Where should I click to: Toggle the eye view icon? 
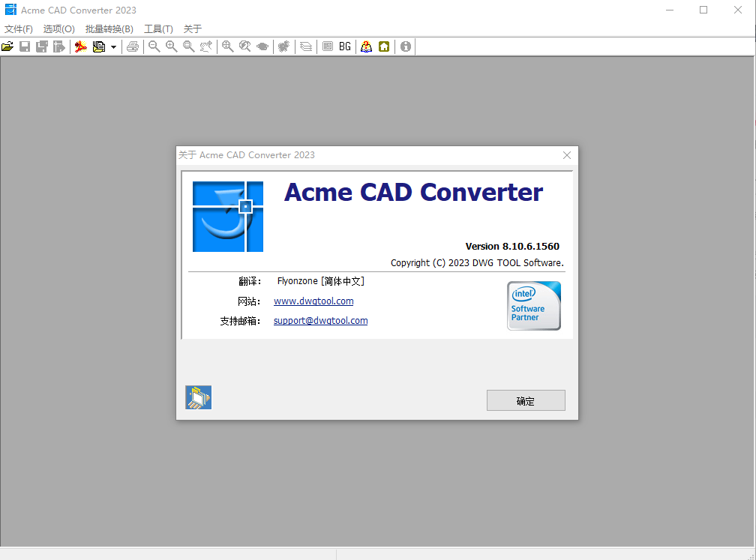pyautogui.click(x=262, y=46)
